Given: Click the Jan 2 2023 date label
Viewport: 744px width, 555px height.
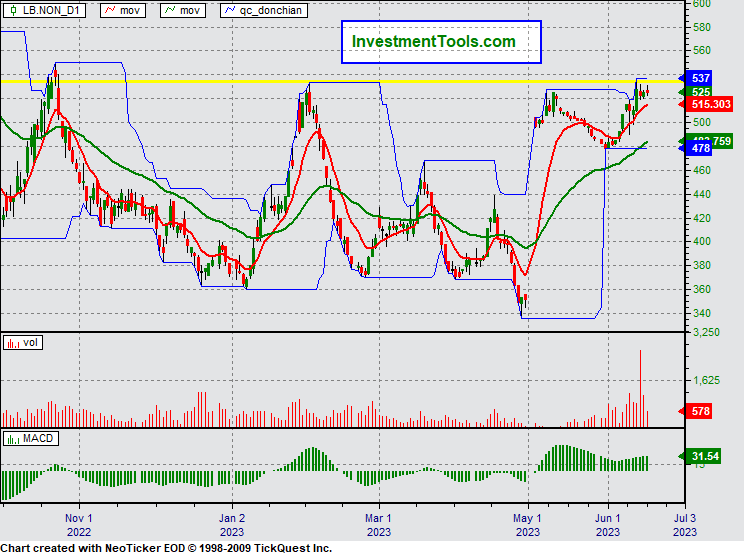Looking at the screenshot, I should tap(232, 525).
